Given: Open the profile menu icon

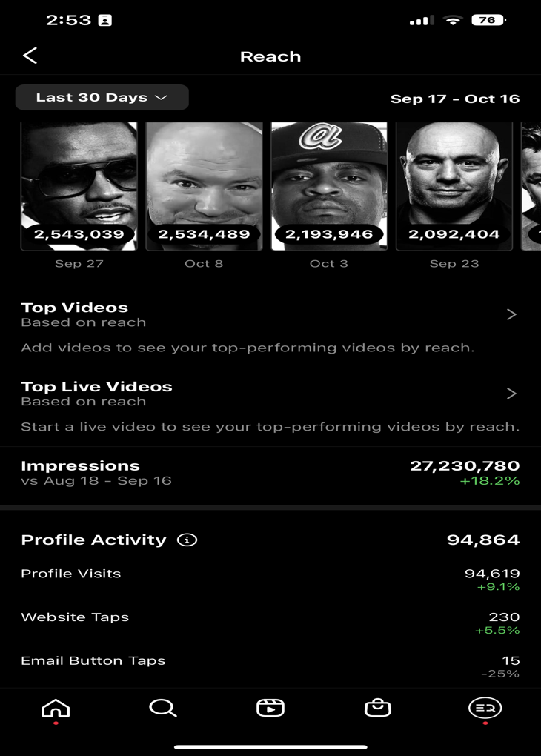Looking at the screenshot, I should (x=485, y=708).
